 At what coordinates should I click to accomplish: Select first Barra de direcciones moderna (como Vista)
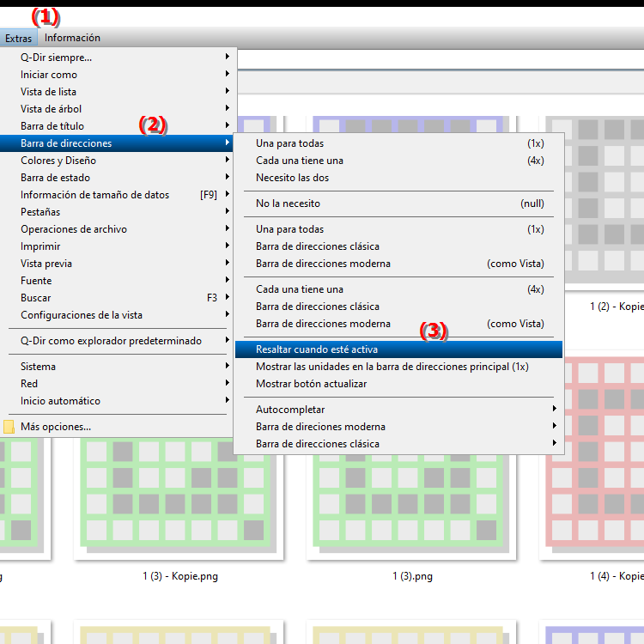pyautogui.click(x=398, y=264)
